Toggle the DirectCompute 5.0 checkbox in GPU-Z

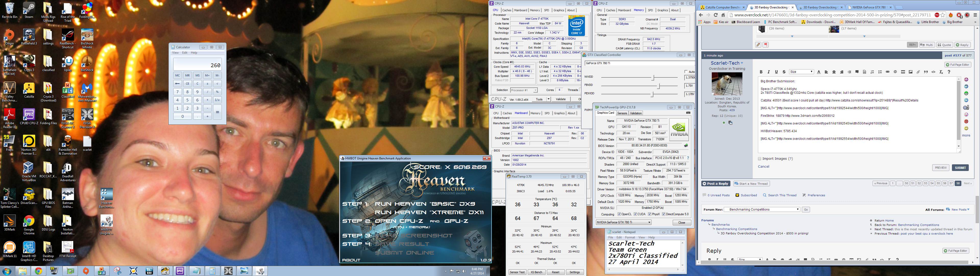(x=664, y=214)
